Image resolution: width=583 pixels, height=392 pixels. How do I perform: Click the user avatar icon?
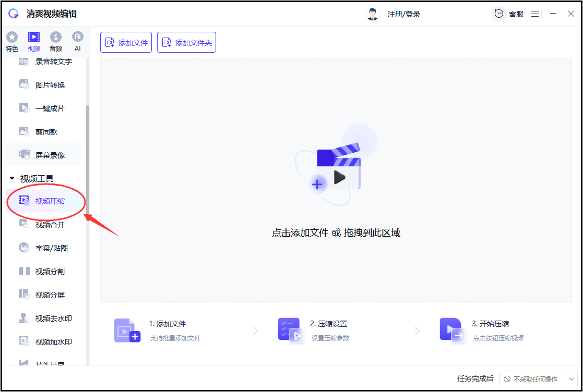point(372,14)
